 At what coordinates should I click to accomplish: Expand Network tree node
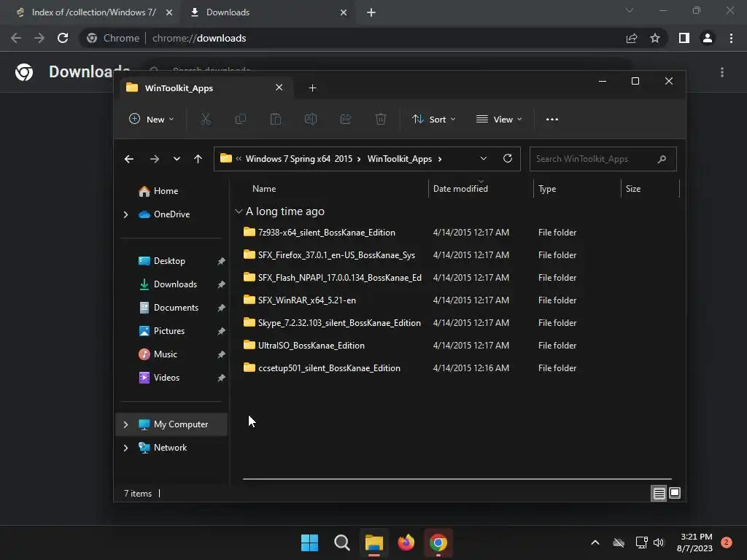coord(125,448)
